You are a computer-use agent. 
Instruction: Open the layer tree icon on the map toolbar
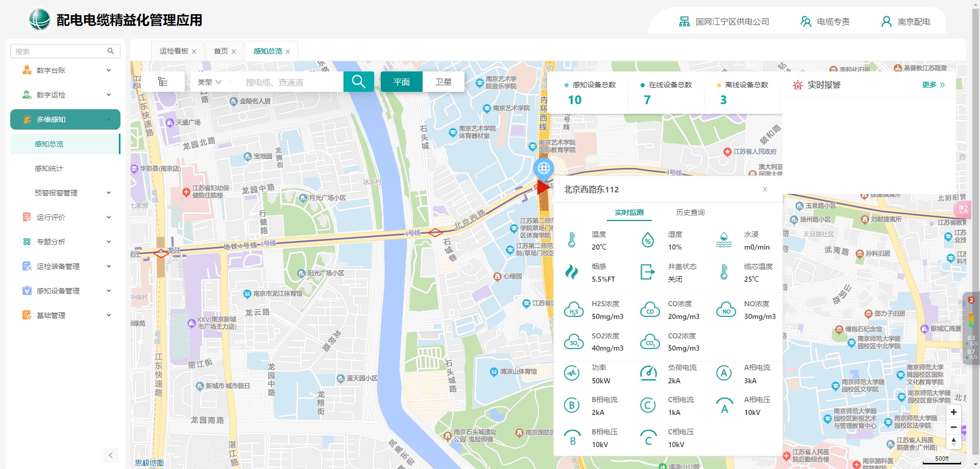coord(163,82)
